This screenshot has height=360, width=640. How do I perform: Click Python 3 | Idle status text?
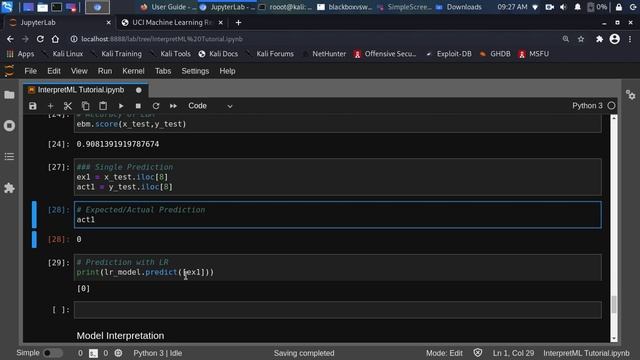click(158, 353)
